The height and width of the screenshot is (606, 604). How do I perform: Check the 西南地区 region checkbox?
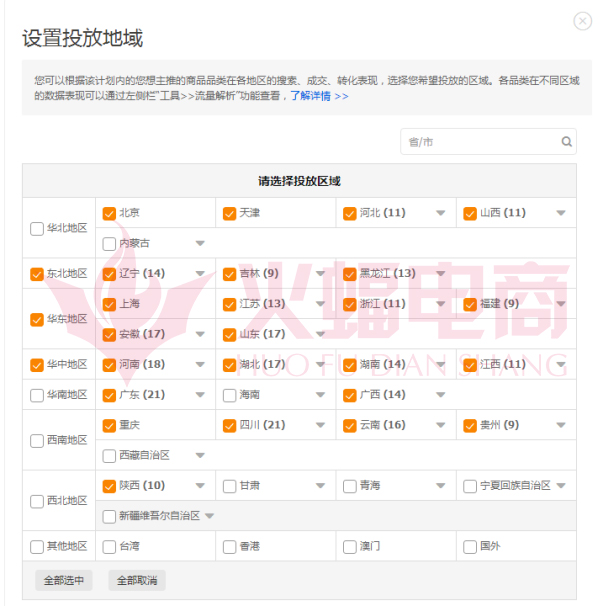click(x=37, y=441)
